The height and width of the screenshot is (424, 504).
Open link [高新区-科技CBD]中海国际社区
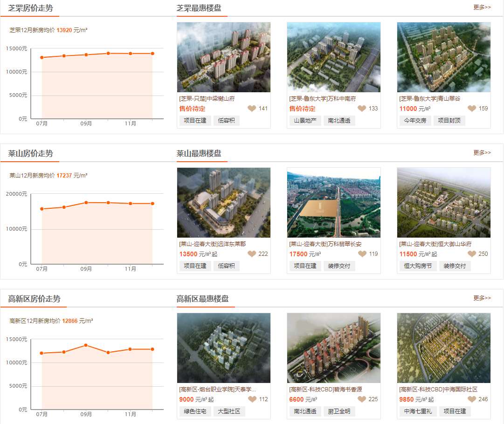click(x=438, y=390)
